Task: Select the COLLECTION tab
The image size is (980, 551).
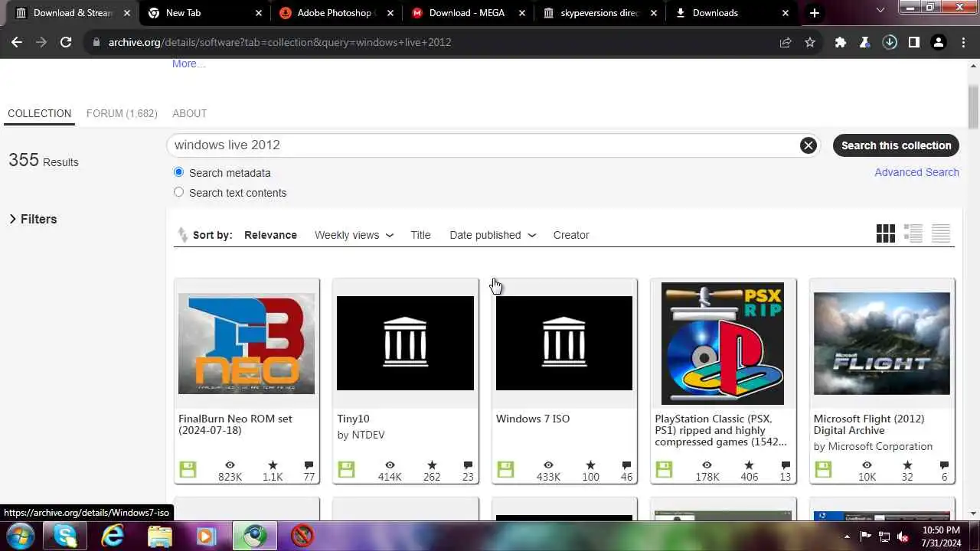Action: click(x=40, y=113)
